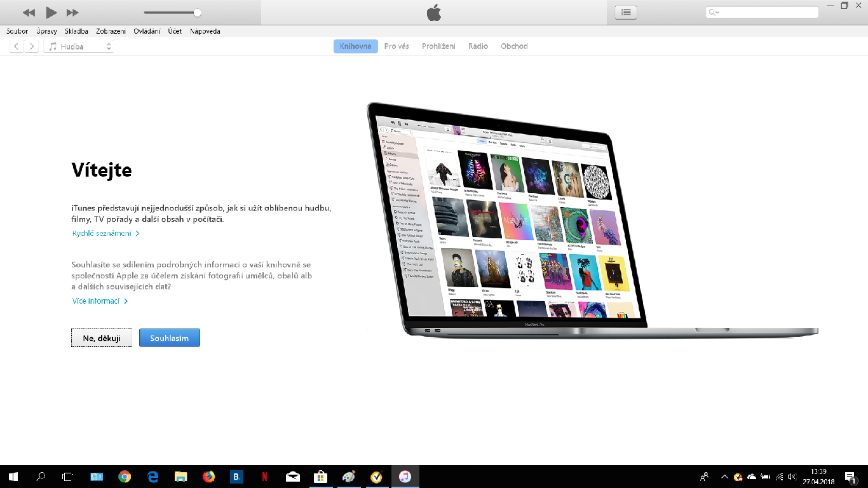The width and height of the screenshot is (868, 488).
Task: Click the iTunes search field
Action: point(762,12)
